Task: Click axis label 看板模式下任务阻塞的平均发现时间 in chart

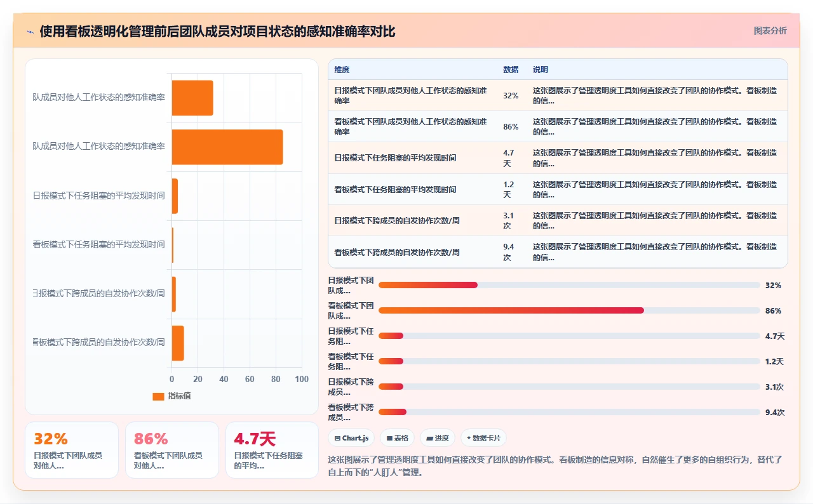Action: tap(99, 244)
